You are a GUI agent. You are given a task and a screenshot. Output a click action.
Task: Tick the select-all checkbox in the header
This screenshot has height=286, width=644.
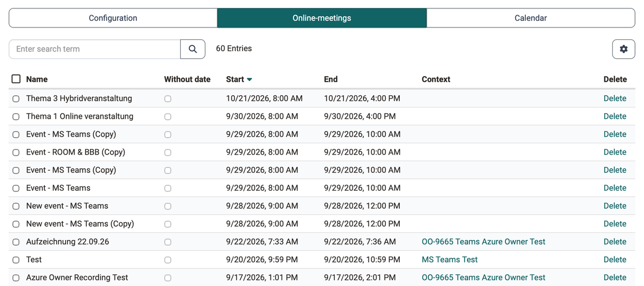click(16, 79)
